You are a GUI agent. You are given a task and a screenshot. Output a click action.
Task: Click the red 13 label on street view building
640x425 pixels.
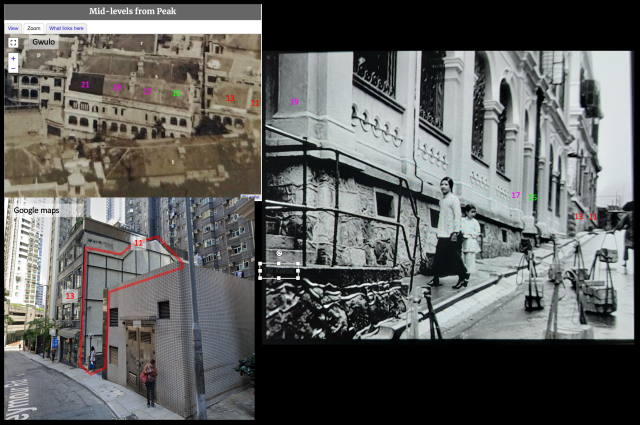tap(70, 296)
